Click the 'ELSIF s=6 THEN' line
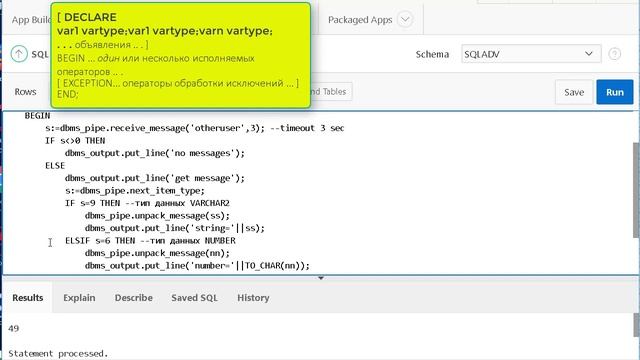This screenshot has height=360, width=640. [x=150, y=241]
